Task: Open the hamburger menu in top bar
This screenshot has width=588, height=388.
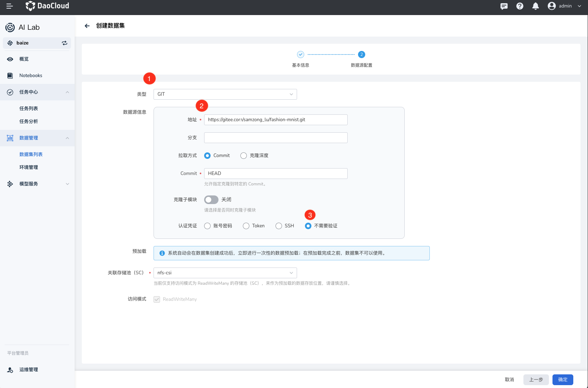Action: 10,6
